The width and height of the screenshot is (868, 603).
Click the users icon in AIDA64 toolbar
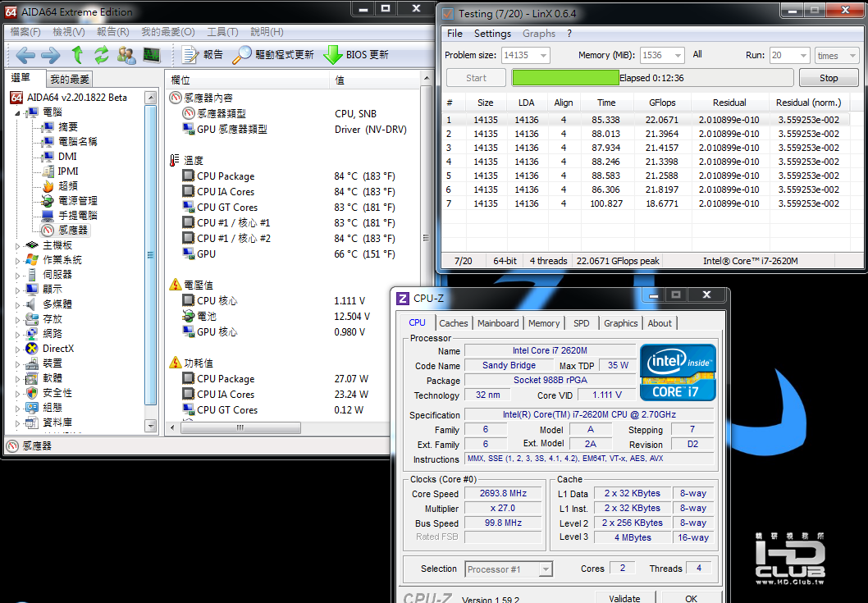pyautogui.click(x=126, y=55)
